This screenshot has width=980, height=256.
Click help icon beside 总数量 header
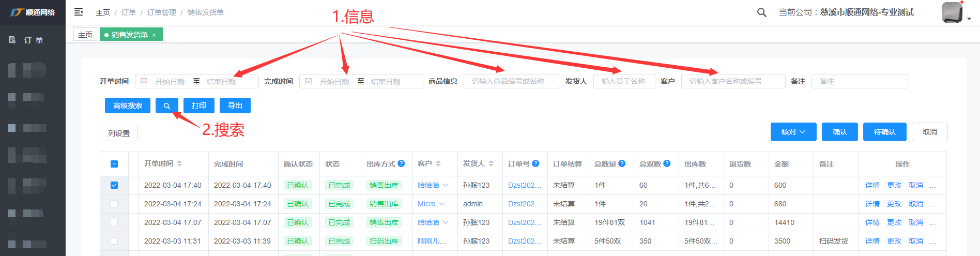[622, 163]
